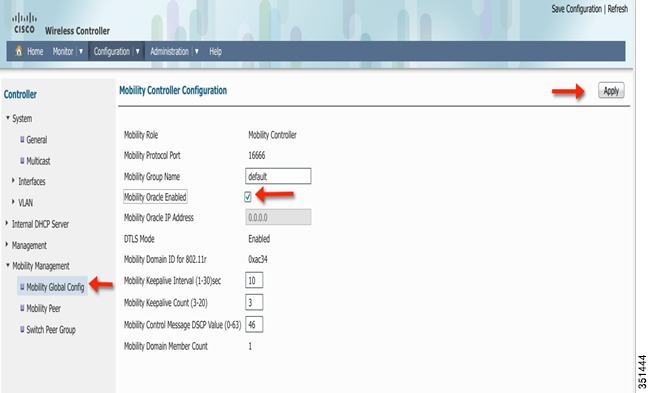Click Mobility Protocol Port label
Image resolution: width=649 pixels, height=393 pixels.
click(152, 156)
